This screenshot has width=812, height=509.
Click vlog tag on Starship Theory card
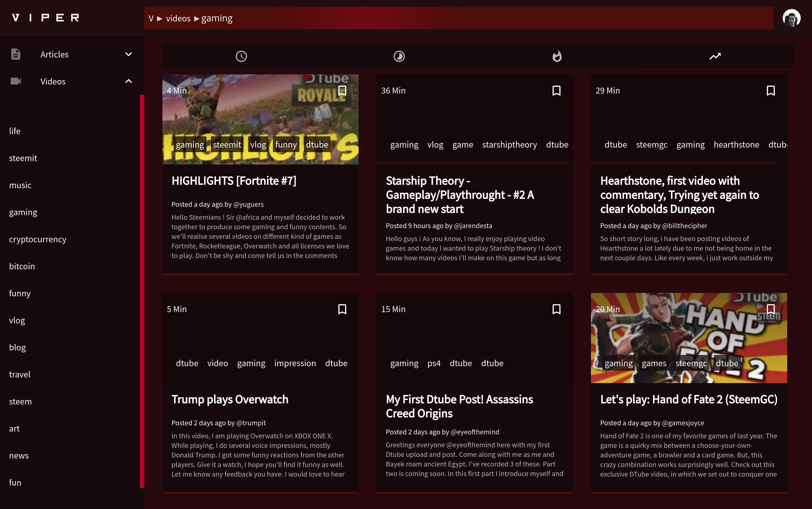click(435, 145)
